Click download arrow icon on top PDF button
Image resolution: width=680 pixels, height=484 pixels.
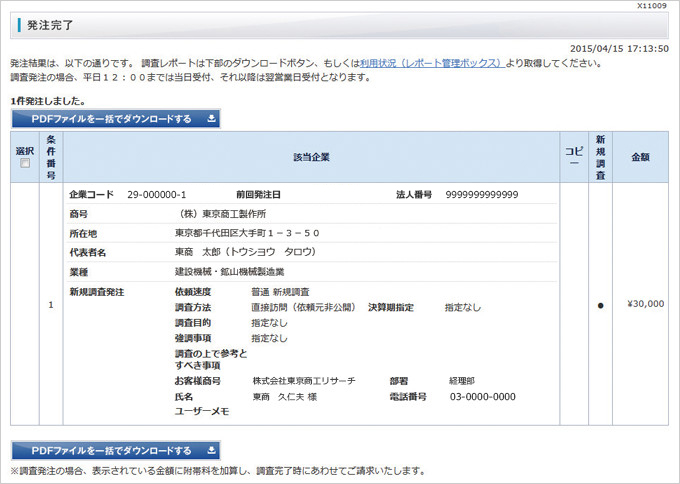point(211,119)
